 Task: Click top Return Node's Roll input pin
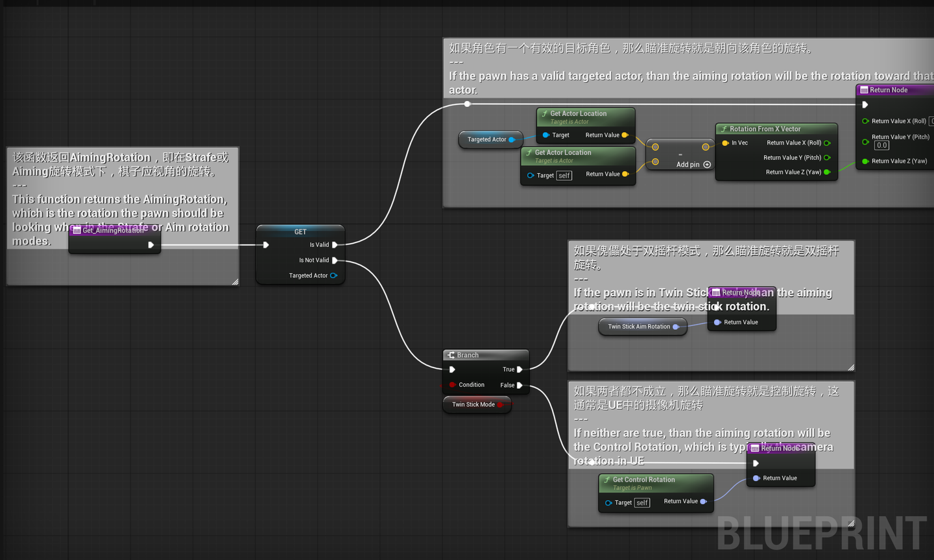(x=865, y=121)
